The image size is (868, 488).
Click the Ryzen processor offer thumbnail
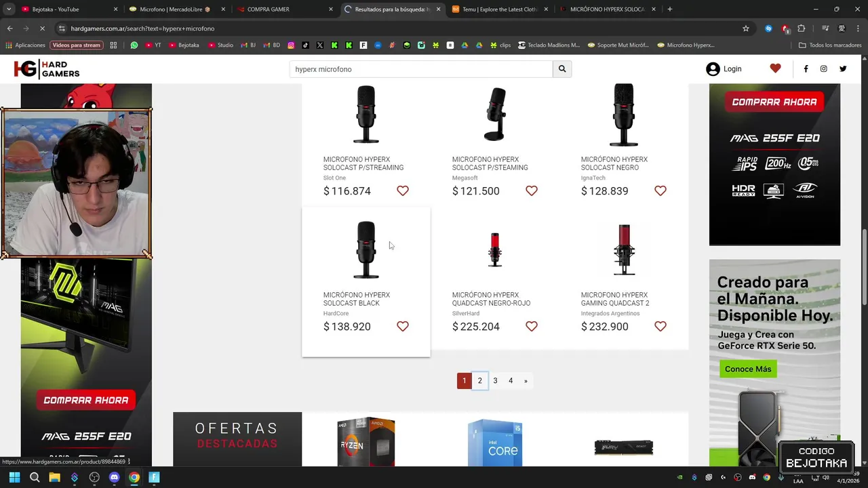(366, 442)
